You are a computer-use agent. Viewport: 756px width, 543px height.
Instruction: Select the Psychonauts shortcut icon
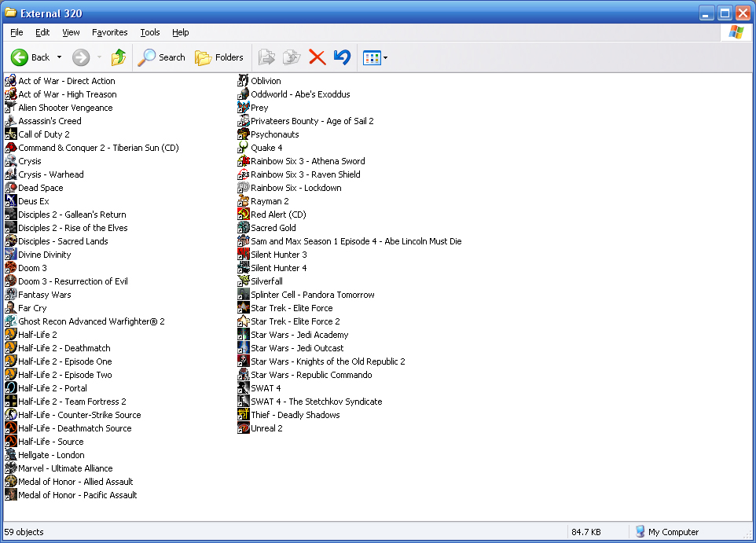pos(244,134)
